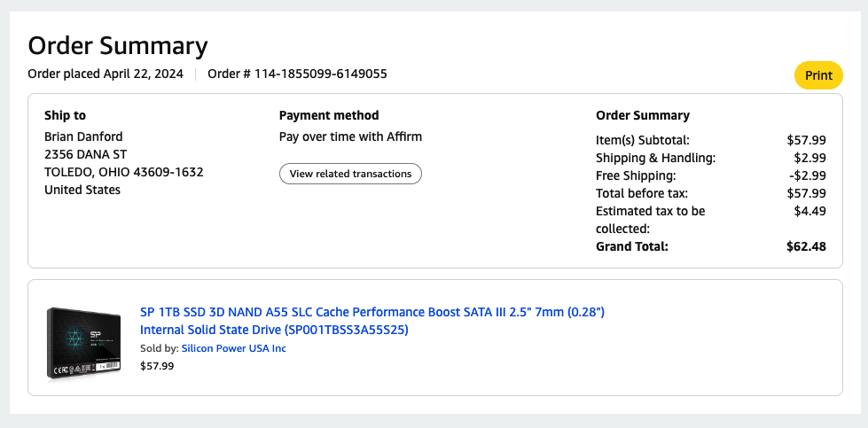Select the Grand Total amount $62.48
Screen dimensions: 868x428
point(806,246)
